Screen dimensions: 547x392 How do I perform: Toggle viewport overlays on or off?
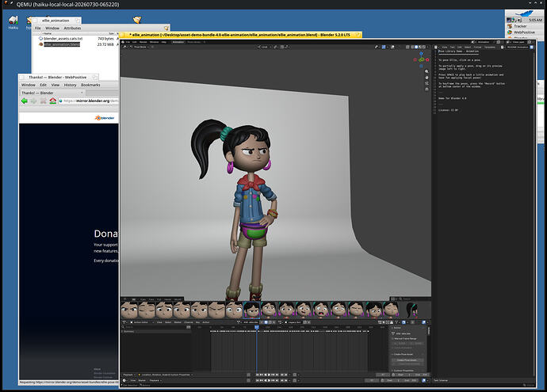pyautogui.click(x=392, y=47)
